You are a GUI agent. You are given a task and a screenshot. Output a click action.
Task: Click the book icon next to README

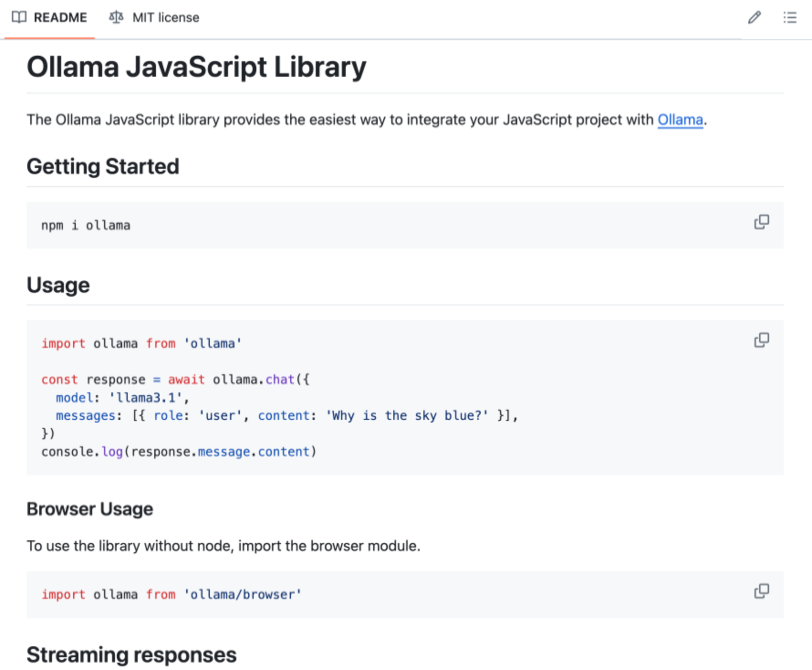tap(19, 17)
